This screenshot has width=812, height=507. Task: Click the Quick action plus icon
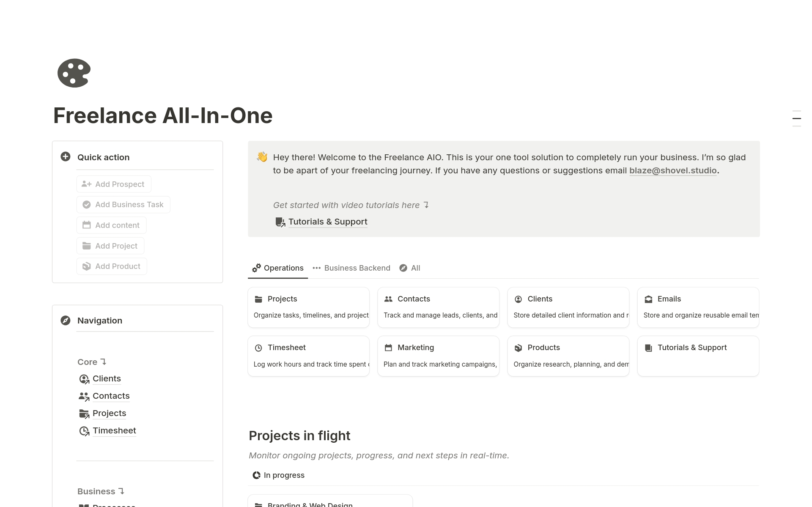[x=66, y=157]
